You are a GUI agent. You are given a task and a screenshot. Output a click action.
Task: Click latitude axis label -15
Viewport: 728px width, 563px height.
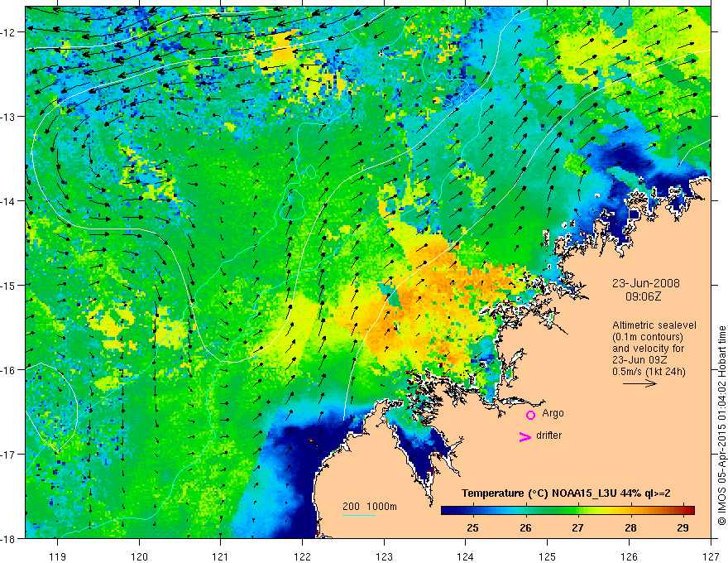coord(9,285)
